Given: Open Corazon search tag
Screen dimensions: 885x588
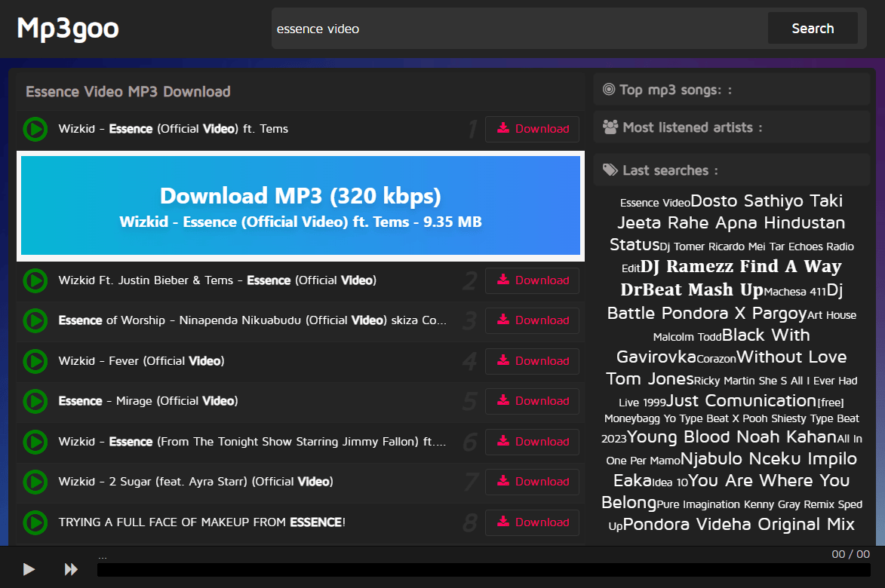Looking at the screenshot, I should (716, 359).
